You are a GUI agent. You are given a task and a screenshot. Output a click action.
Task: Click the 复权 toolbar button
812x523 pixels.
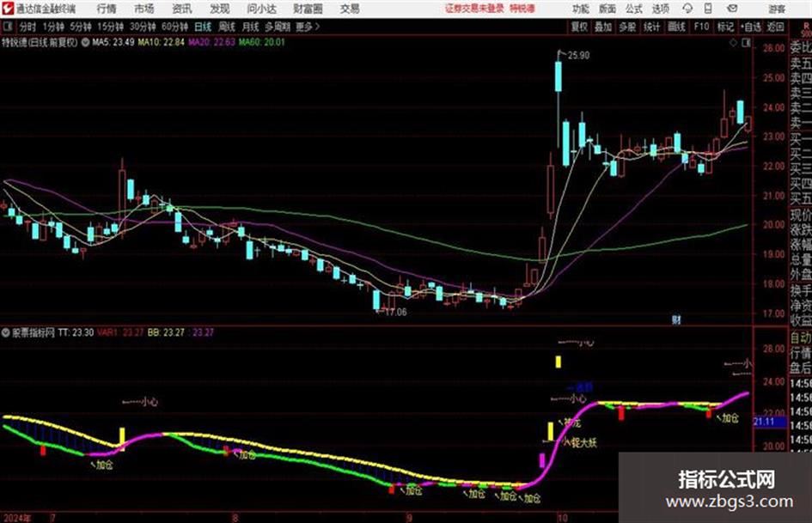click(579, 27)
